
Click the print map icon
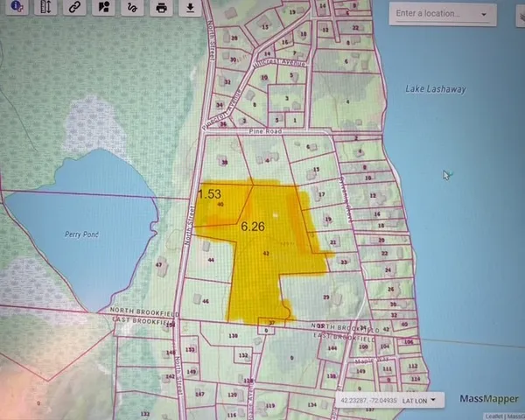coord(161,8)
